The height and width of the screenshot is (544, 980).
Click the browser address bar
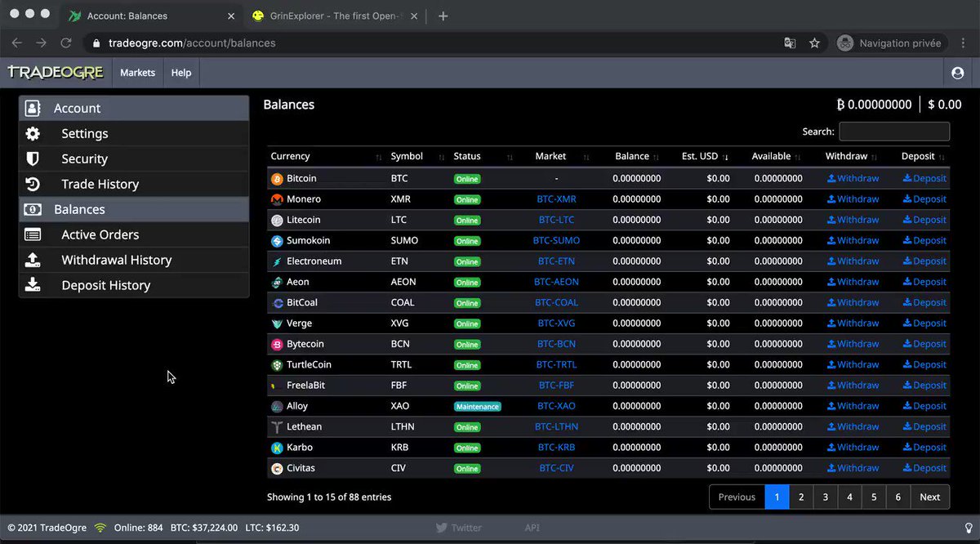[433, 43]
